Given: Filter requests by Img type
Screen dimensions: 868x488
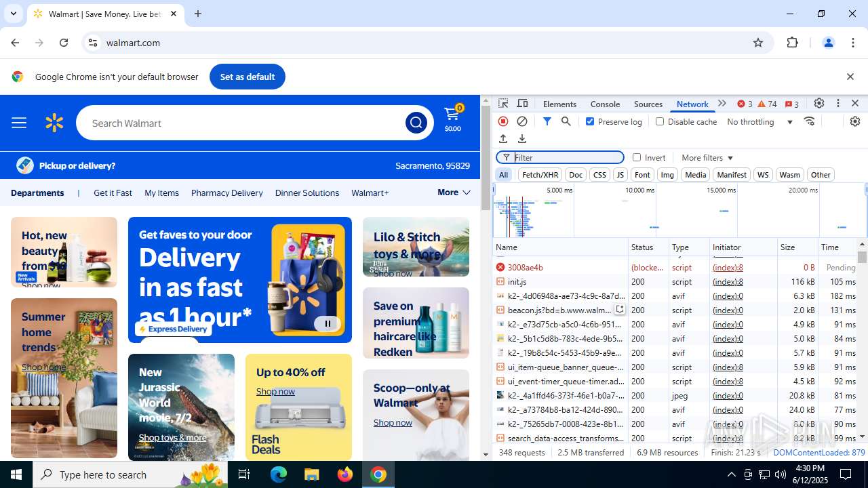Looking at the screenshot, I should 667,175.
